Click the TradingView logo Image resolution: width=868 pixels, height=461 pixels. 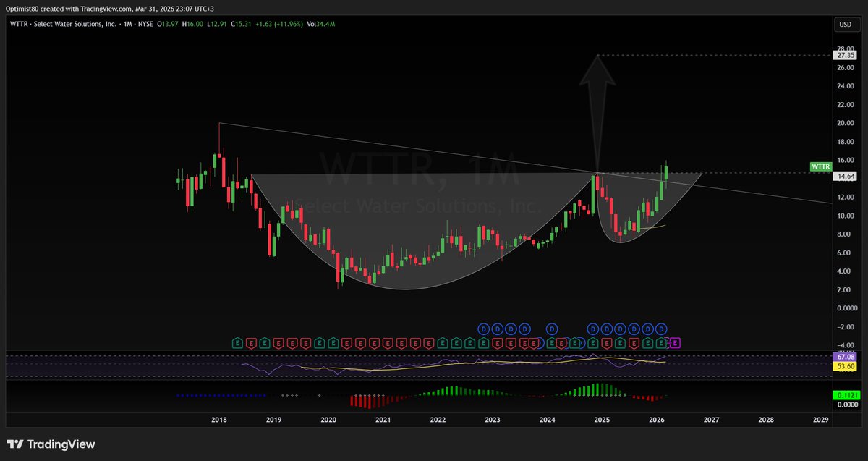(51, 444)
